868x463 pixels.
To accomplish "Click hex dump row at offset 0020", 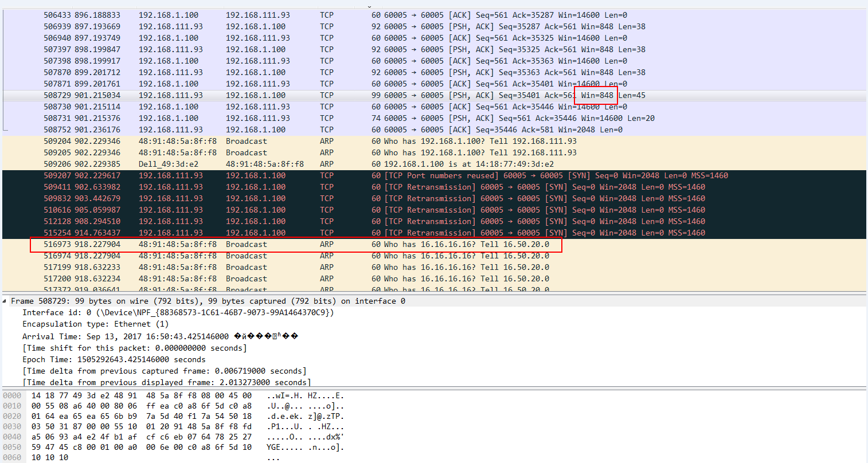I will 174,416.
